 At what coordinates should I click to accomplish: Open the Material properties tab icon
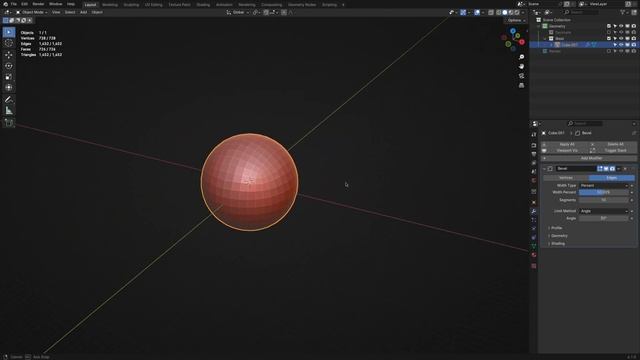(533, 255)
